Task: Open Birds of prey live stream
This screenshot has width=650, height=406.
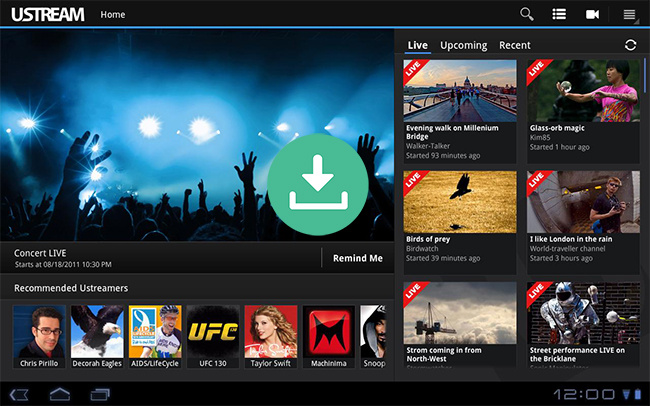Action: click(x=460, y=222)
